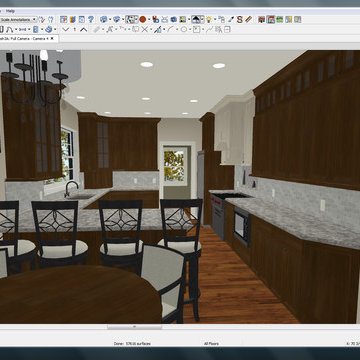
Task: Click the grid table icon left of help
Action: click(x=82, y=19)
